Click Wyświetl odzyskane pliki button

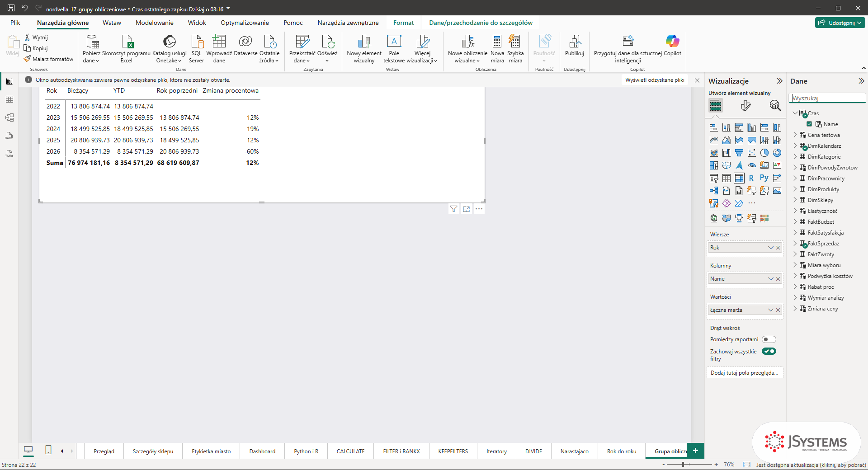655,80
